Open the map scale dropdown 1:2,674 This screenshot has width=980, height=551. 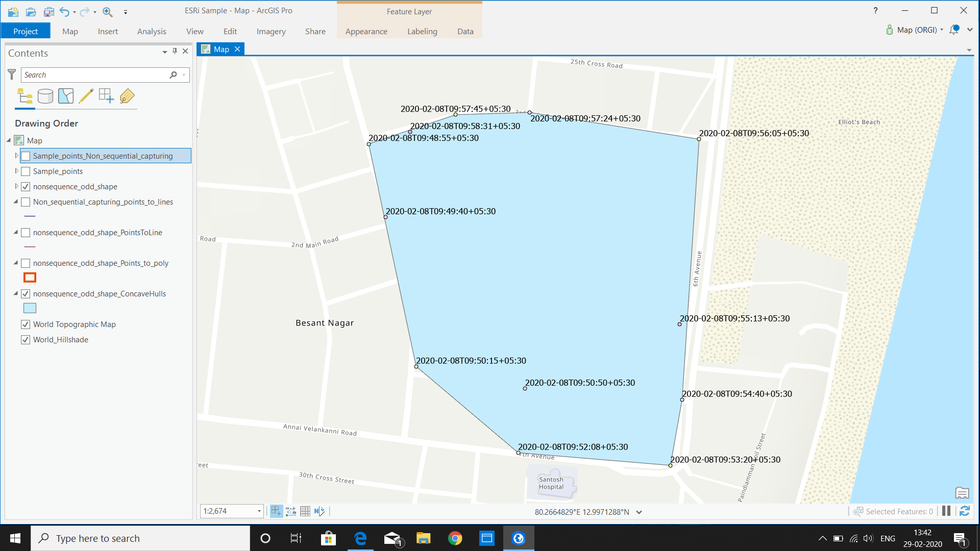pyautogui.click(x=259, y=511)
